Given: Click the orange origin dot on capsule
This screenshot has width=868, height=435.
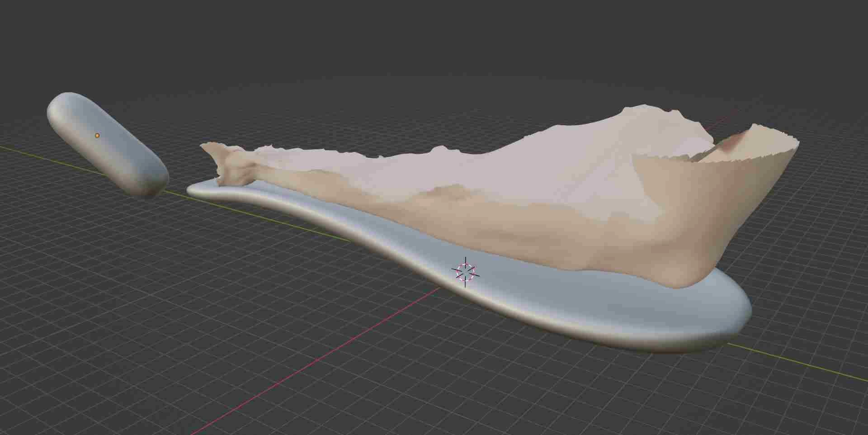Looking at the screenshot, I should click(x=97, y=135).
